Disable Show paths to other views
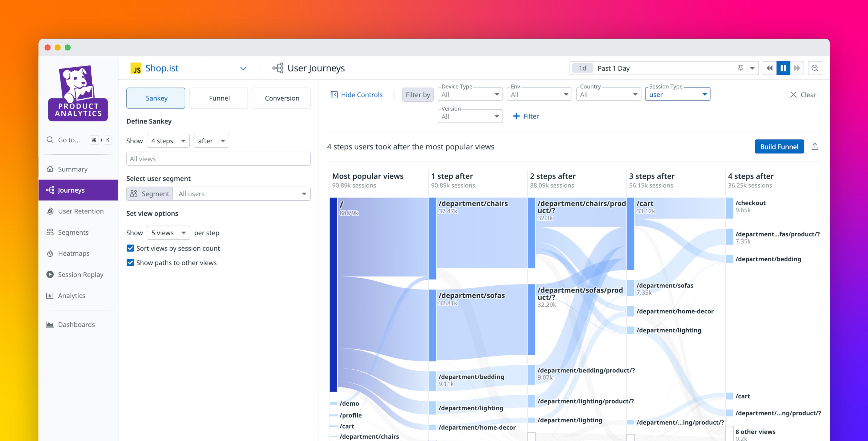This screenshot has width=868, height=441. click(x=130, y=263)
